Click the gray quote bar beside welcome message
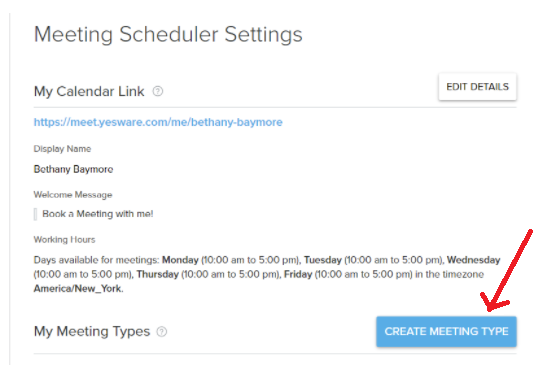Screen dimensions: 548x365 click(x=35, y=214)
